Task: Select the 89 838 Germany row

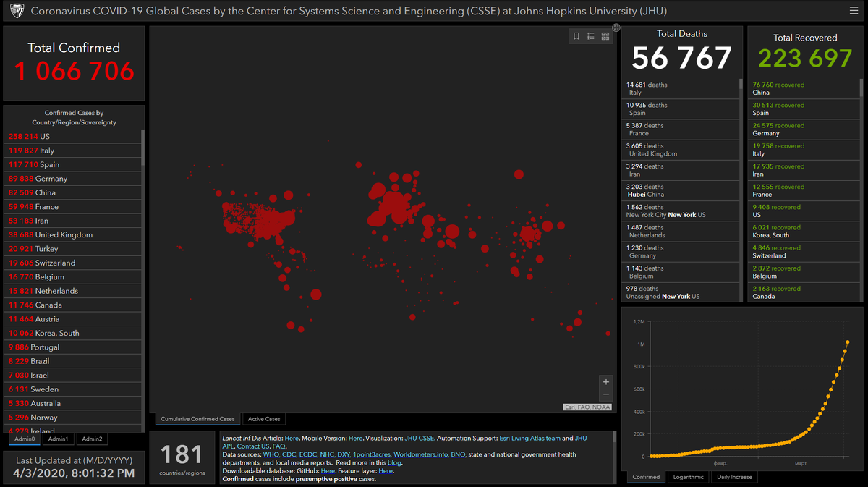Action: tap(72, 178)
